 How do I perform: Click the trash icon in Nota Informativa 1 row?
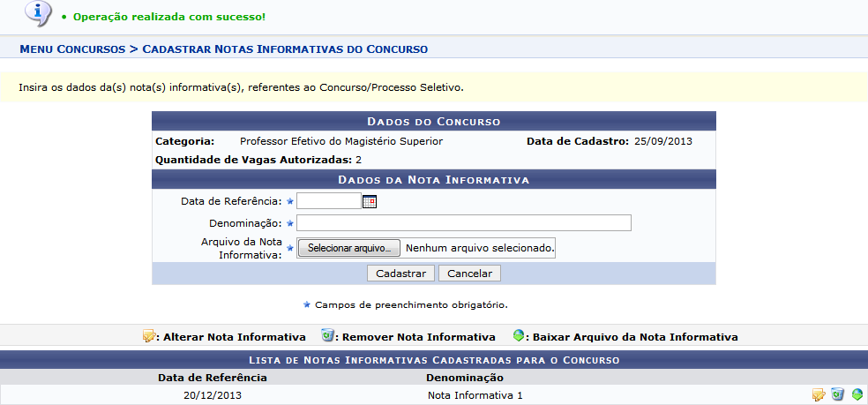(x=837, y=395)
